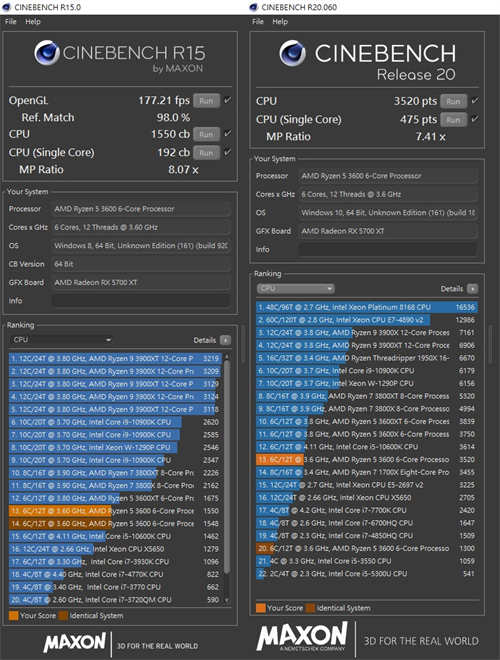The width and height of the screenshot is (500, 660).
Task: Click the scroll up arrow in R15 ranking
Action: tap(227, 356)
